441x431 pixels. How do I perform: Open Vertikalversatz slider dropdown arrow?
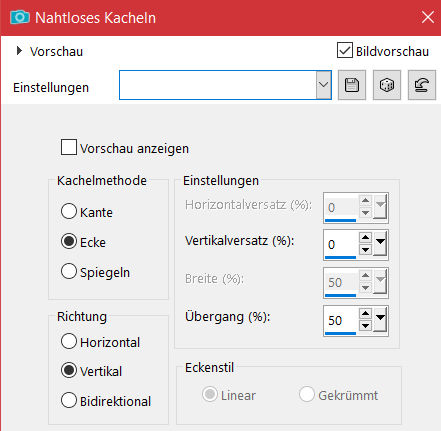click(x=380, y=243)
